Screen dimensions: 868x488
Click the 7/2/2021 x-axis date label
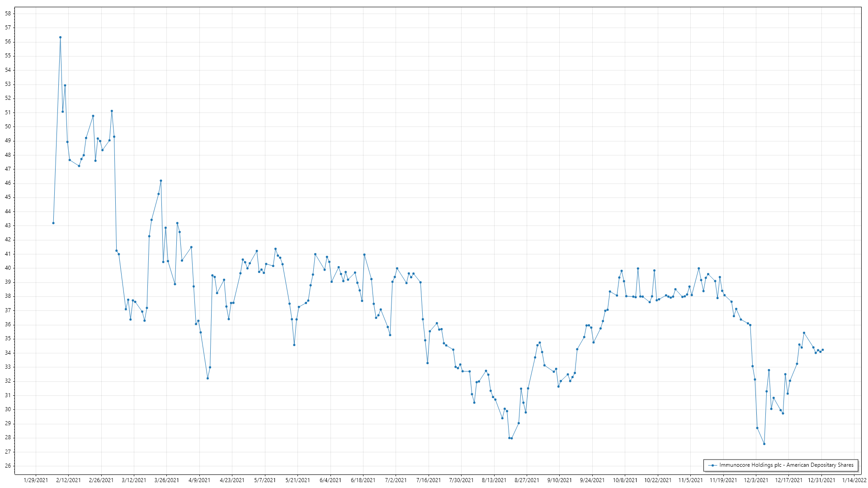pos(396,480)
